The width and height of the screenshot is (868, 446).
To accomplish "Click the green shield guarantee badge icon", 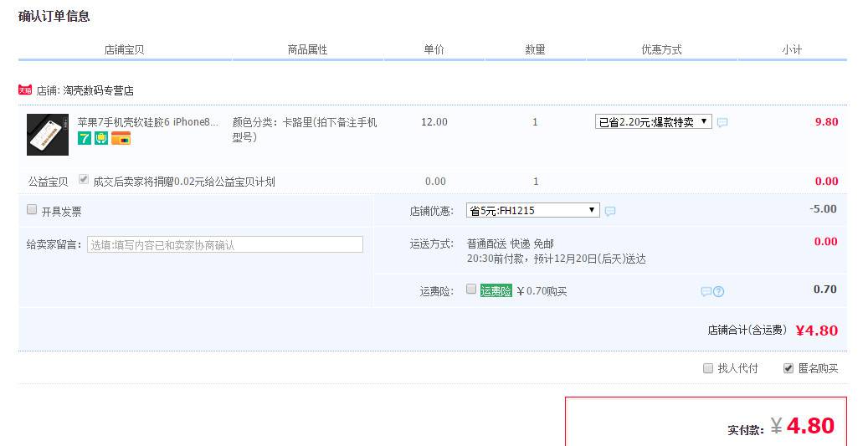I will coord(101,138).
